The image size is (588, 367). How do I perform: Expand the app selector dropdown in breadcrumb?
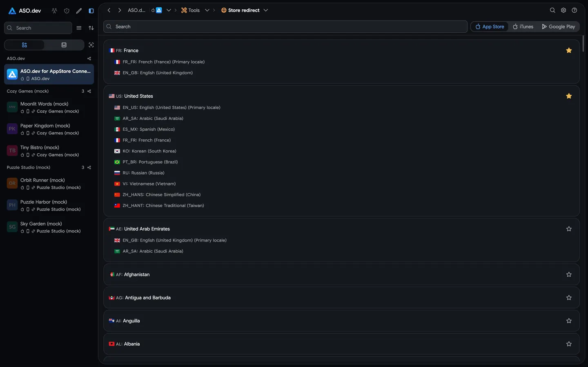click(168, 10)
